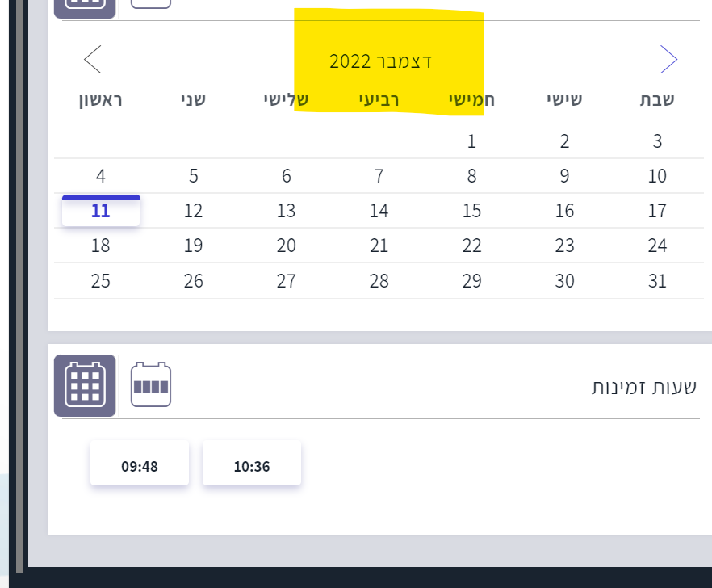
Task: Pick December 1 in the calendar
Action: [x=471, y=142]
